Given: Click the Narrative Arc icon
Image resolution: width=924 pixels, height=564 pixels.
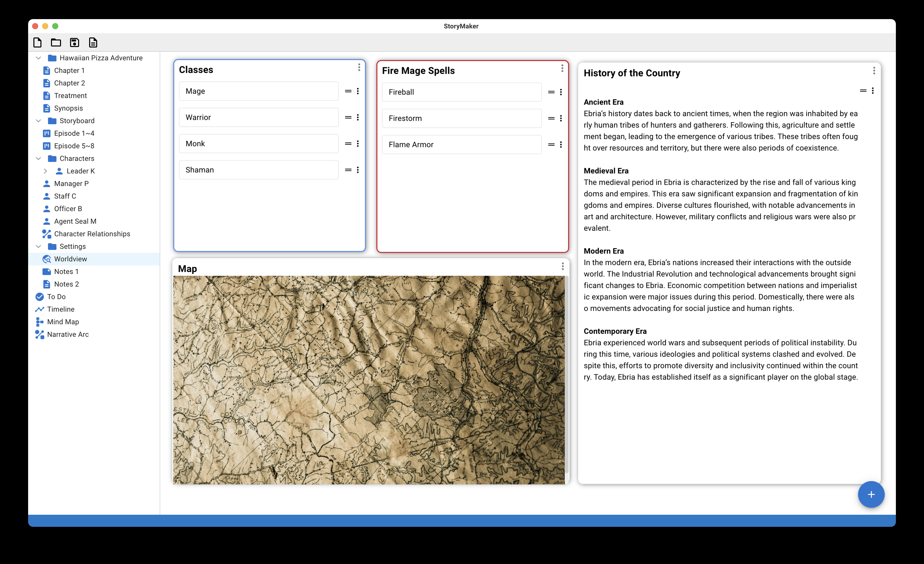Looking at the screenshot, I should pos(40,334).
